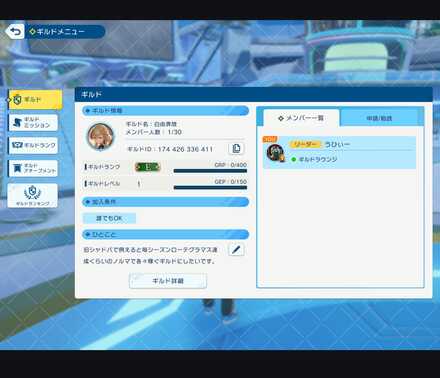This screenshot has height=378, width=440.
Task: Open ギルドアチーブメント in the sidebar
Action: tap(33, 168)
